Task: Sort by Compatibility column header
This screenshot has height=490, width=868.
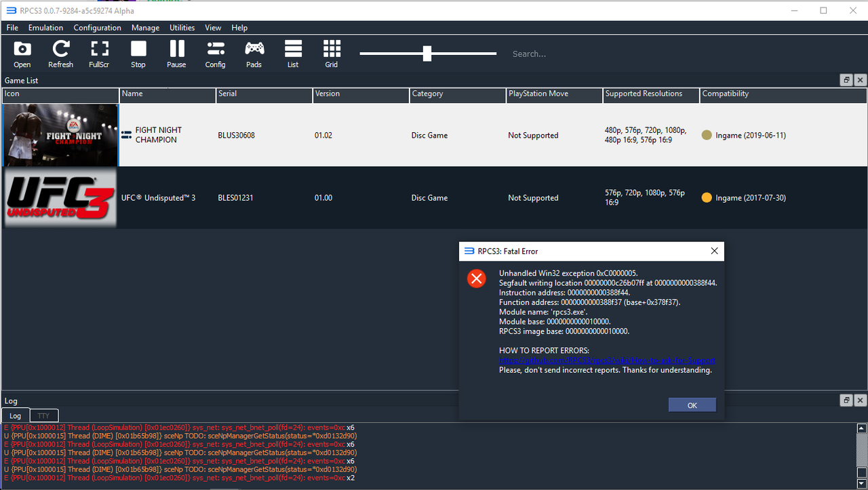Action: pos(783,94)
